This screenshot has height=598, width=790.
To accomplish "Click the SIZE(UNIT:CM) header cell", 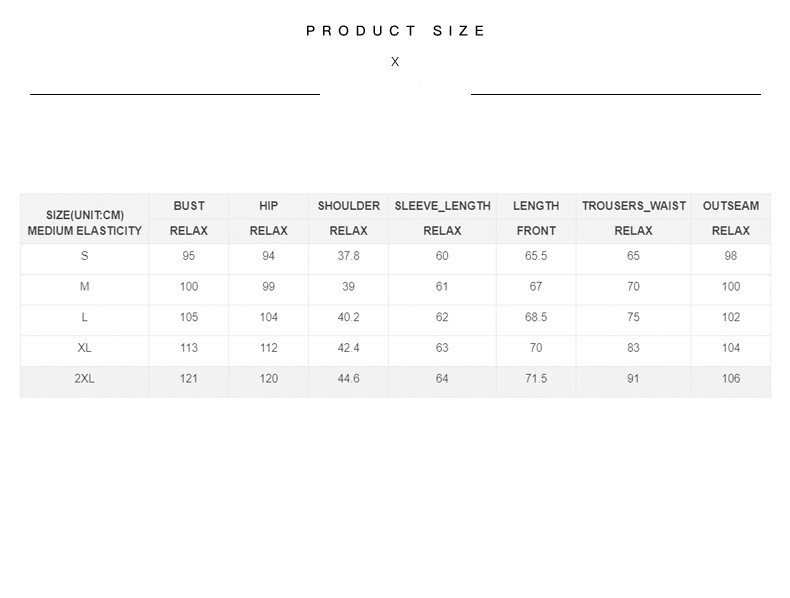I will tap(85, 215).
